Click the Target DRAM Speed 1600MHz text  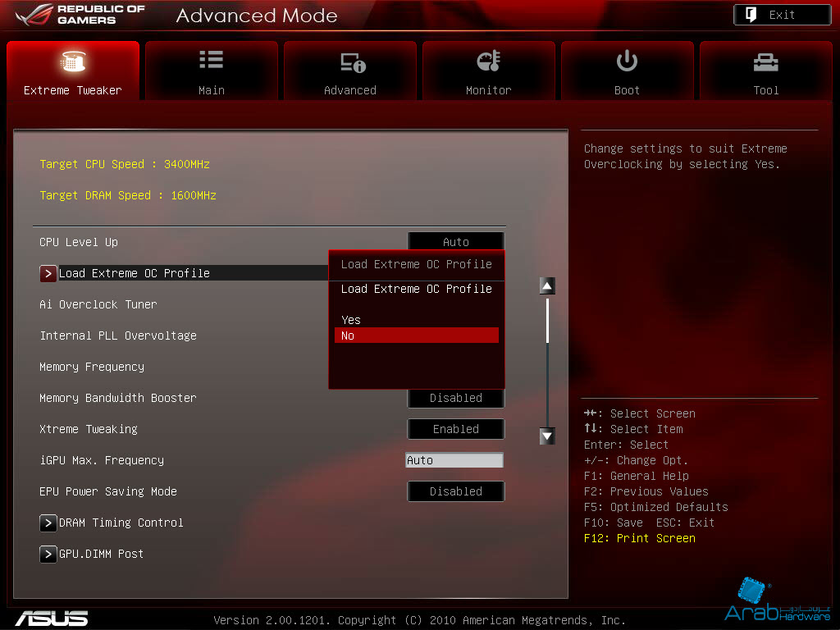128,195
